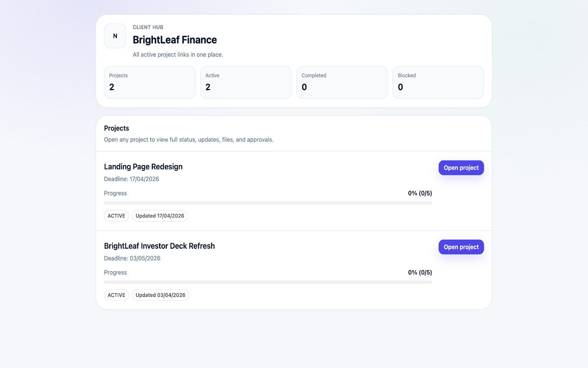Click the Deadline 17/04/2026 text
This screenshot has width=588, height=368.
[132, 179]
